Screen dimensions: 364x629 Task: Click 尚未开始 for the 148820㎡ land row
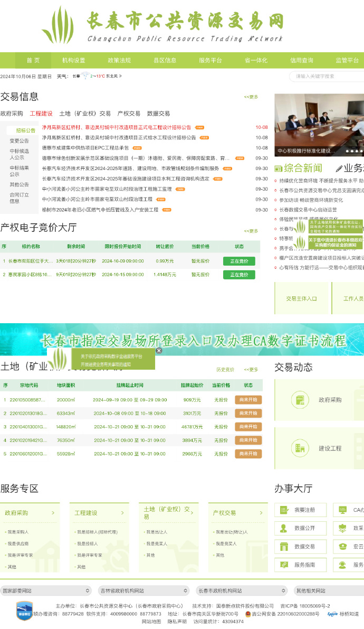[x=248, y=426]
